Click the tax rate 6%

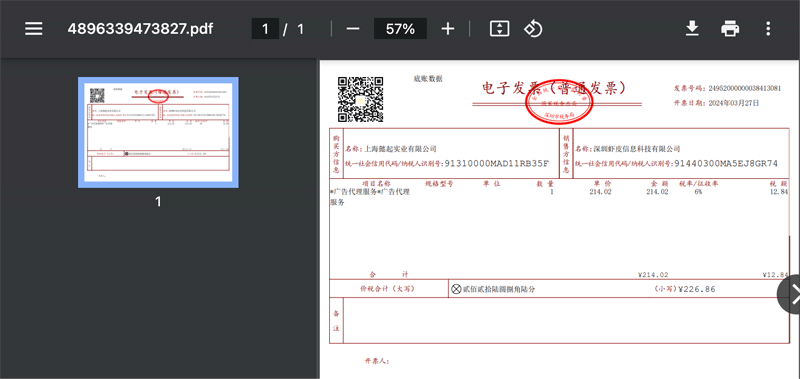click(697, 192)
